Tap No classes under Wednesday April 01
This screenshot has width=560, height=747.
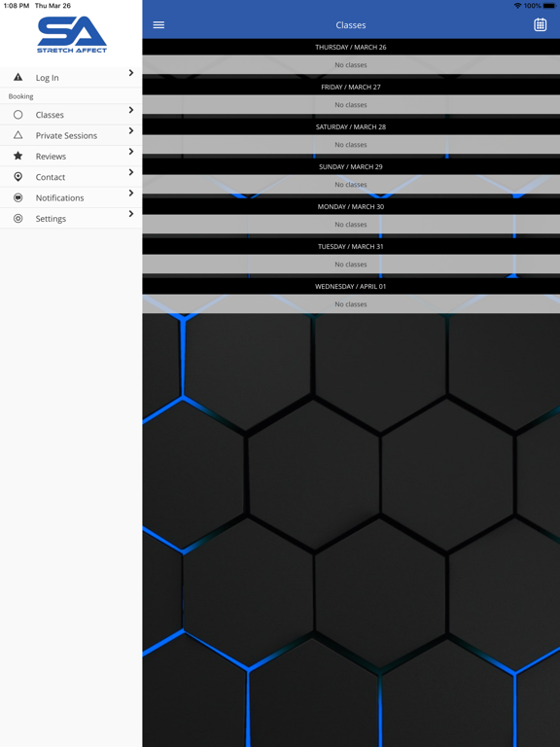point(351,303)
